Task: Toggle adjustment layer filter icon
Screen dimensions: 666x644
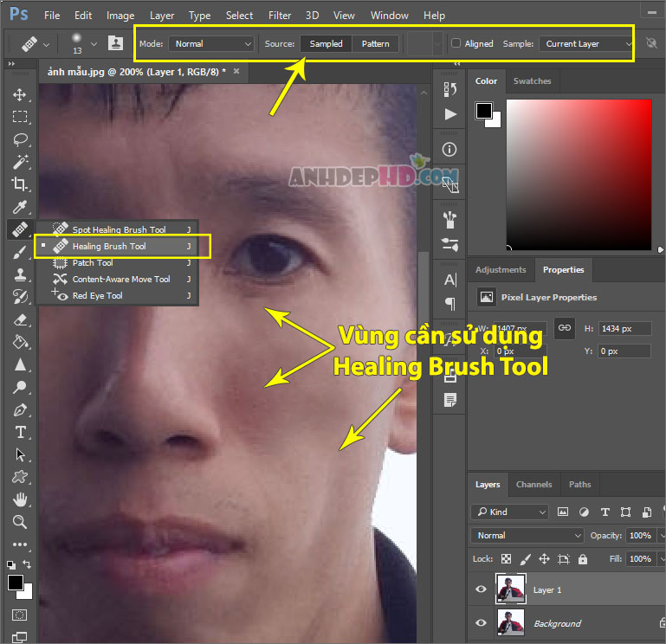Action: (x=584, y=512)
